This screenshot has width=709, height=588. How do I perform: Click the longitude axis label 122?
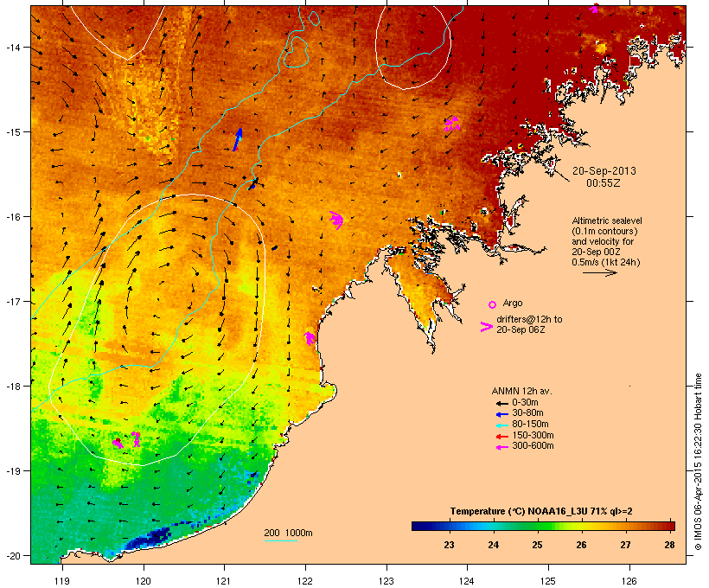(305, 581)
